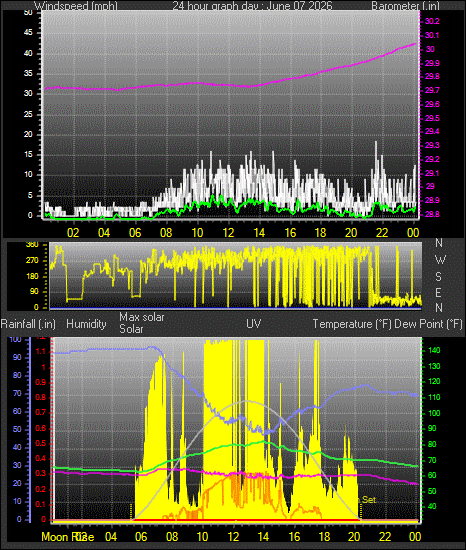
Task: Click the 12 hour tick on wind graph
Action: pyautogui.click(x=229, y=233)
